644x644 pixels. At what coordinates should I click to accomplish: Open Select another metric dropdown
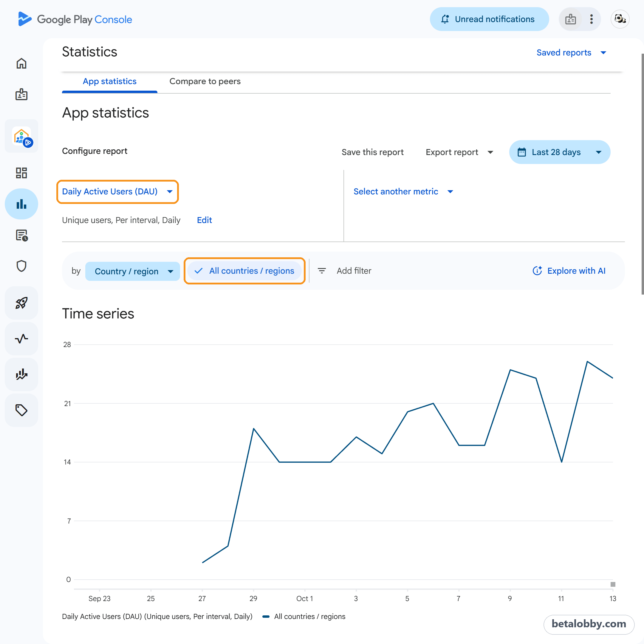(x=403, y=192)
